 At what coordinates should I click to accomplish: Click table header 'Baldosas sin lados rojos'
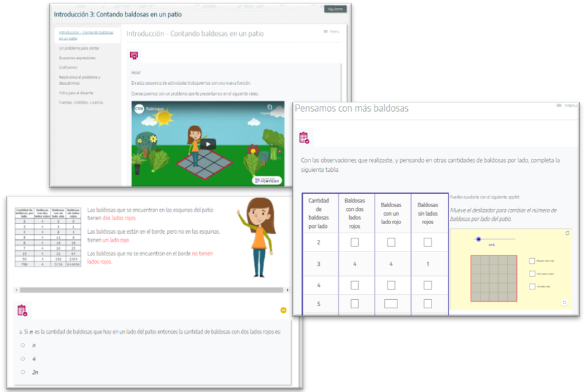[428, 213]
